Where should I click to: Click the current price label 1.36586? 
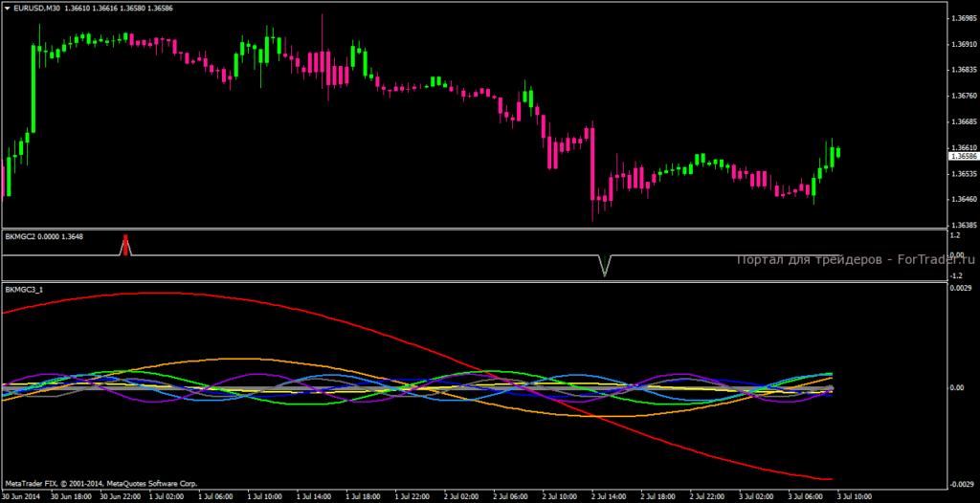coord(963,155)
